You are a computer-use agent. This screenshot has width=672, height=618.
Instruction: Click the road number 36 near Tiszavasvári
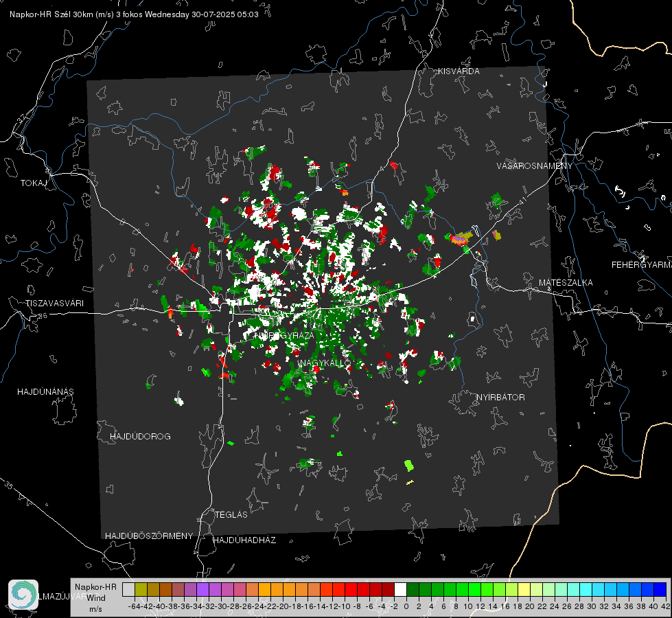pyautogui.click(x=43, y=316)
